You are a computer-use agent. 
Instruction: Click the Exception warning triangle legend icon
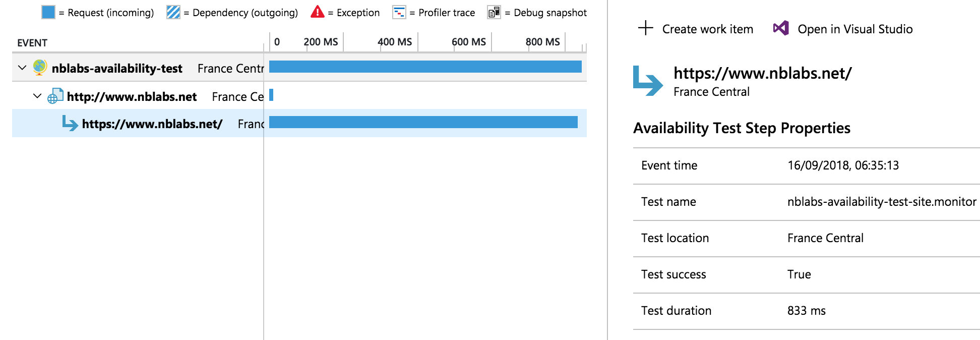(x=318, y=12)
